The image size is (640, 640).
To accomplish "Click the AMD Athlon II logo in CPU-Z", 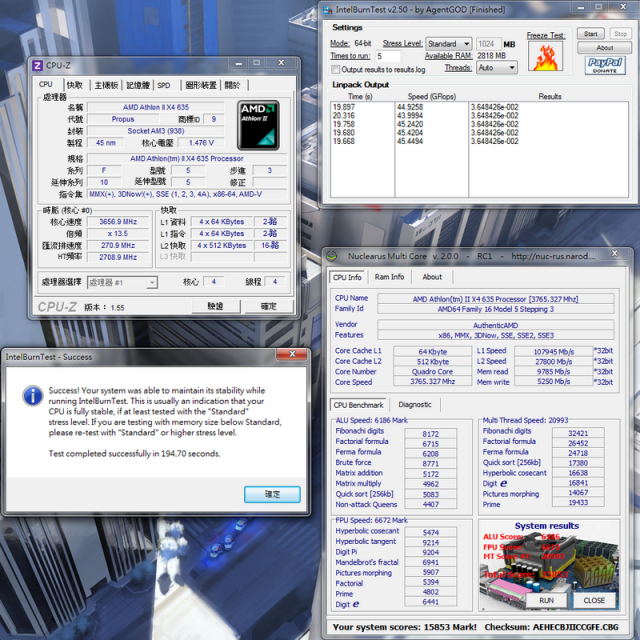I will [x=258, y=125].
